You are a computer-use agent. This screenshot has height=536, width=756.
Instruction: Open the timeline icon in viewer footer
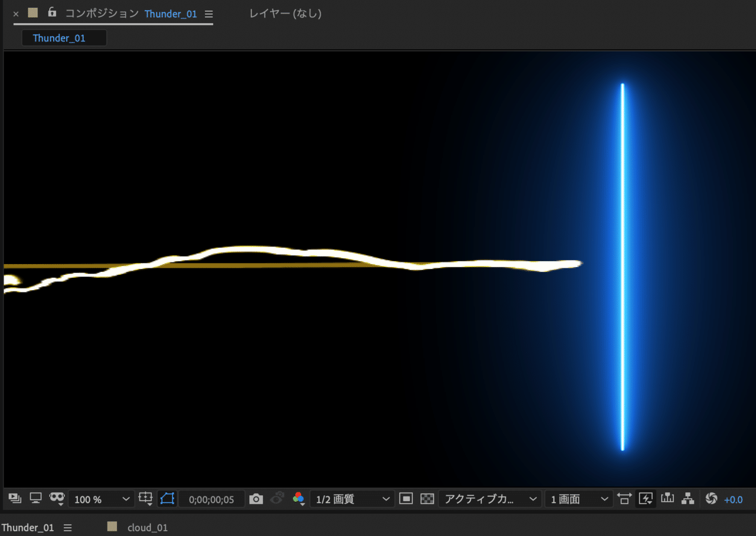(667, 499)
